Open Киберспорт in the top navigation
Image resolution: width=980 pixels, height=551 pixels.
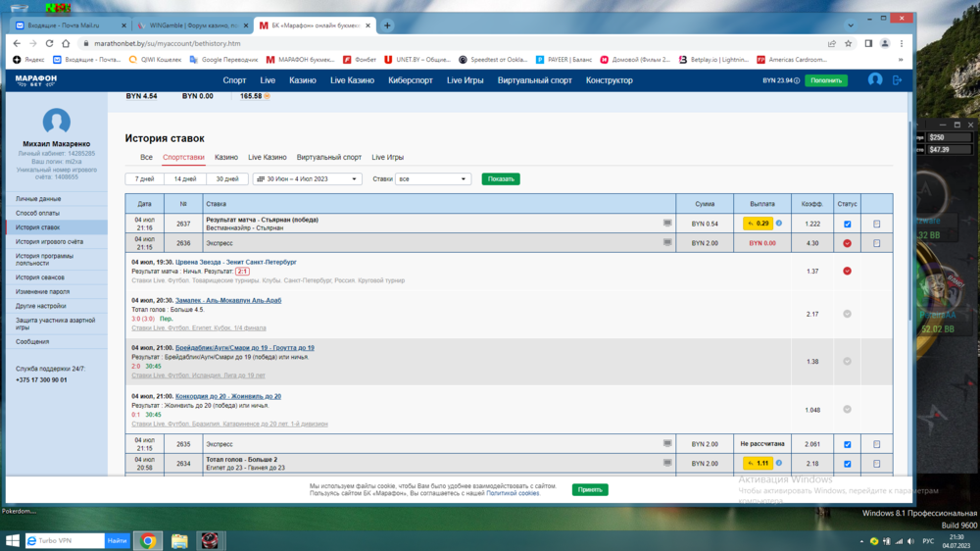tap(412, 80)
